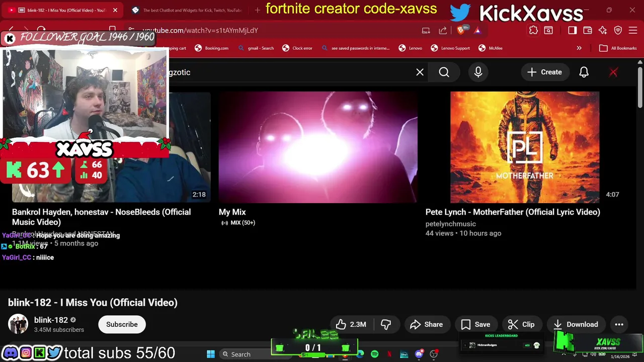The width and height of the screenshot is (644, 362).
Task: Click the YouTube Create button
Action: (x=544, y=72)
